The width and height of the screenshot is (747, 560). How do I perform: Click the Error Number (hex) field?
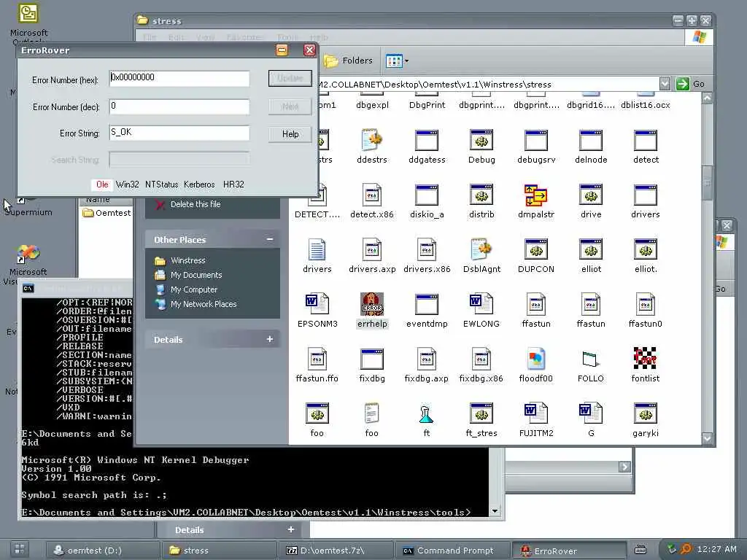pos(179,78)
